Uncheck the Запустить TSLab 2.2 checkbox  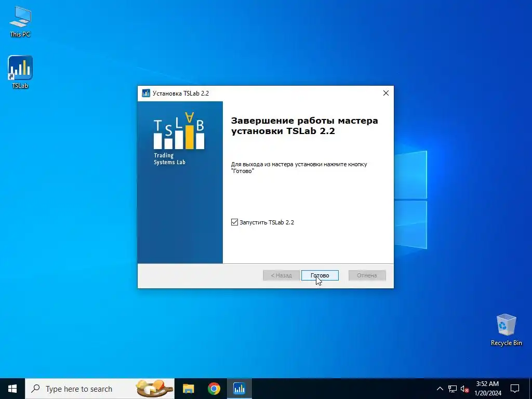[234, 222]
